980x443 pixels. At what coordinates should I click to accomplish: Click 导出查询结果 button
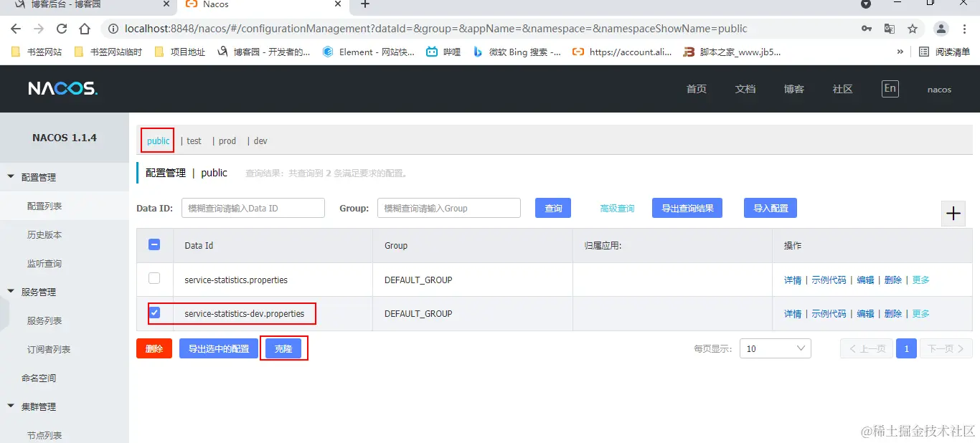[687, 208]
